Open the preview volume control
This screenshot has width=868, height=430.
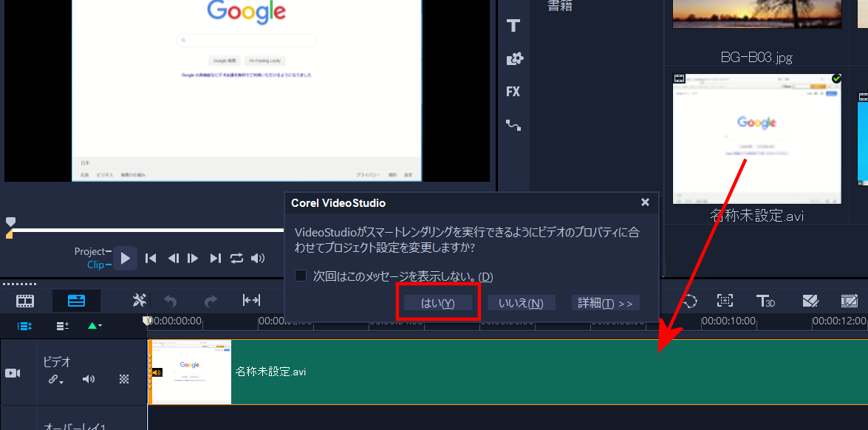(257, 258)
